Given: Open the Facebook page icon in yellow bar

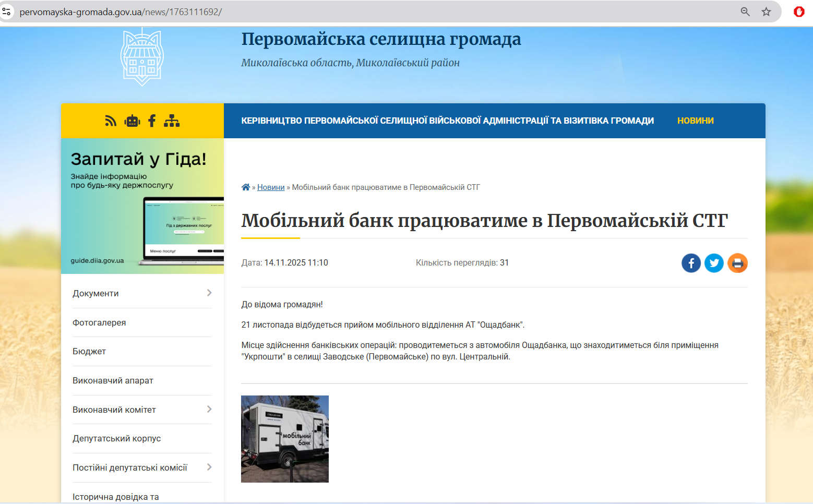Looking at the screenshot, I should 152,121.
